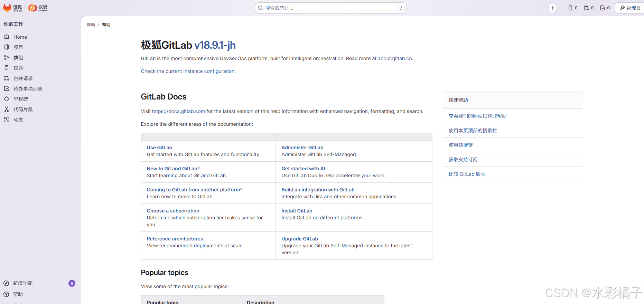644x304 pixels.
Task: Click the 快速帮助 panel header
Action: (x=513, y=100)
